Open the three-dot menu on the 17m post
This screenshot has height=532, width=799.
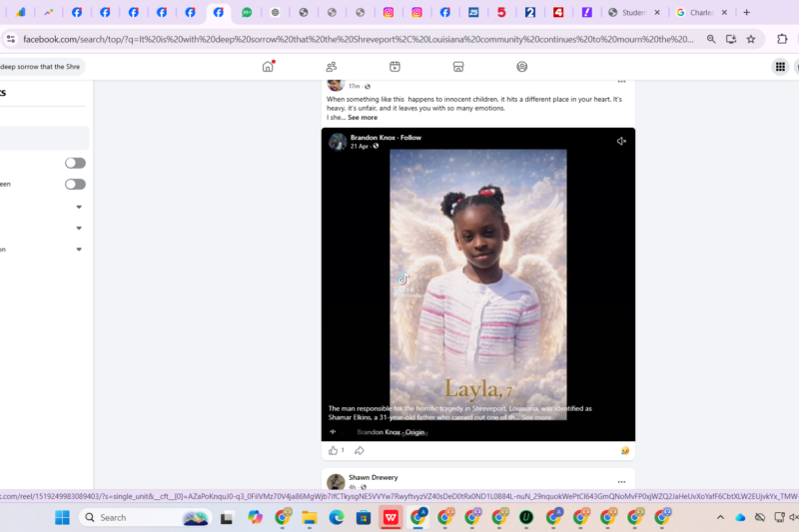click(x=621, y=82)
